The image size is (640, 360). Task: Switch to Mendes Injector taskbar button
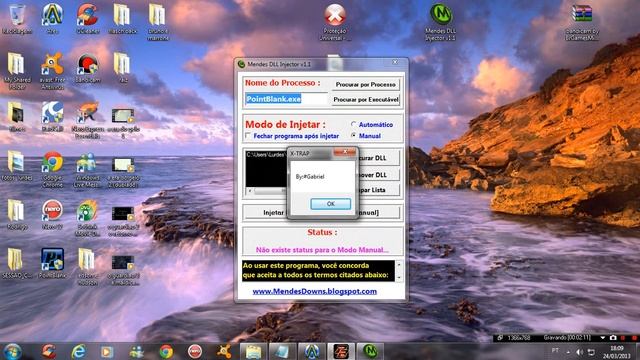pyautogui.click(x=370, y=351)
